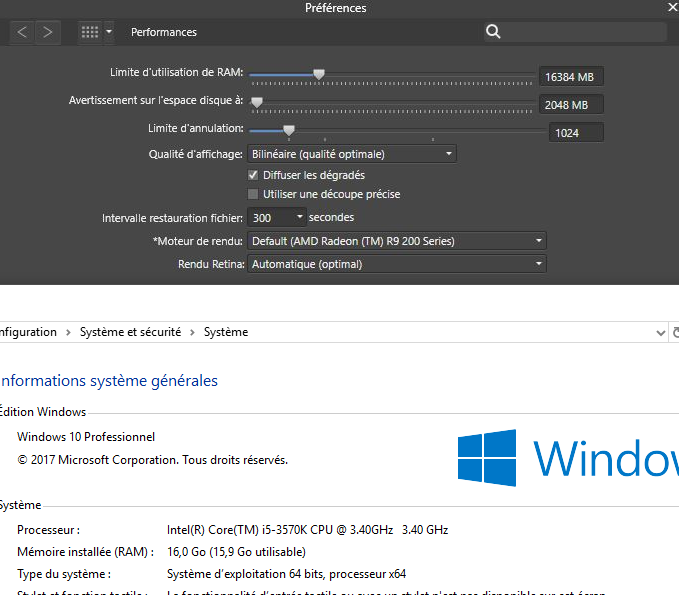Click the Windows logo in System window
679x595 pixels.
[x=487, y=458]
